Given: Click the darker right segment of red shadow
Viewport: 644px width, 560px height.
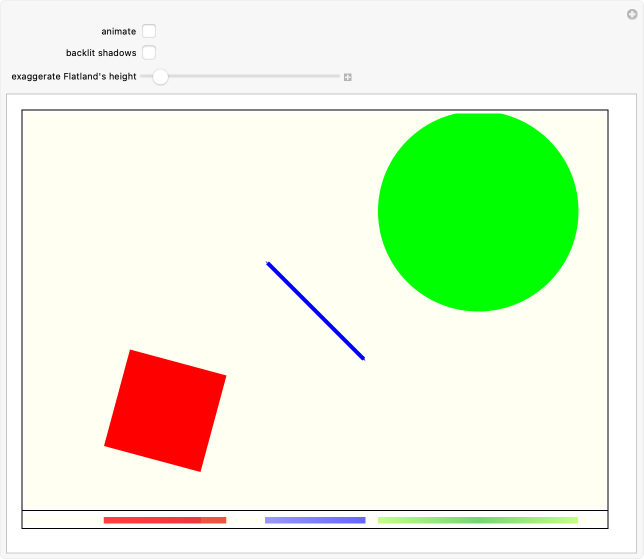Looking at the screenshot, I should pyautogui.click(x=214, y=520).
